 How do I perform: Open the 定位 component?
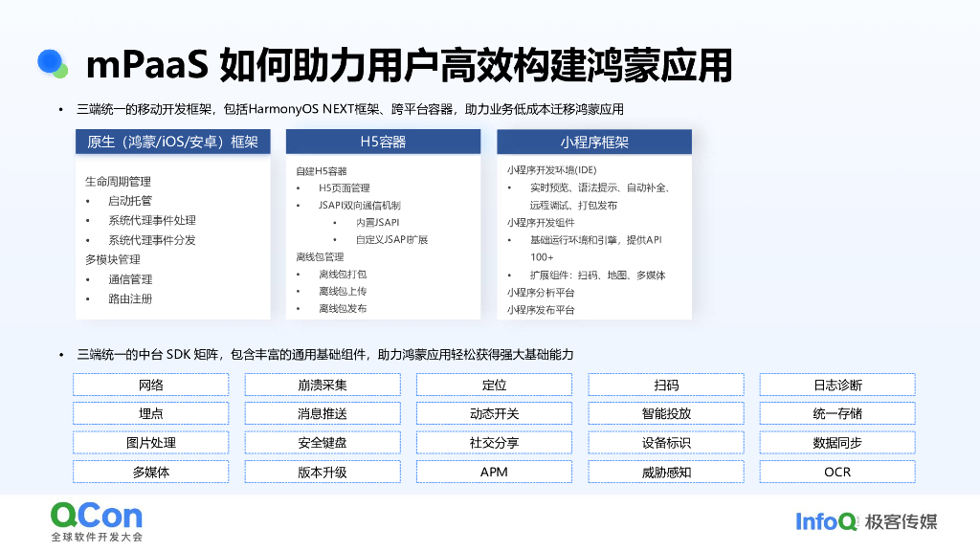494,384
